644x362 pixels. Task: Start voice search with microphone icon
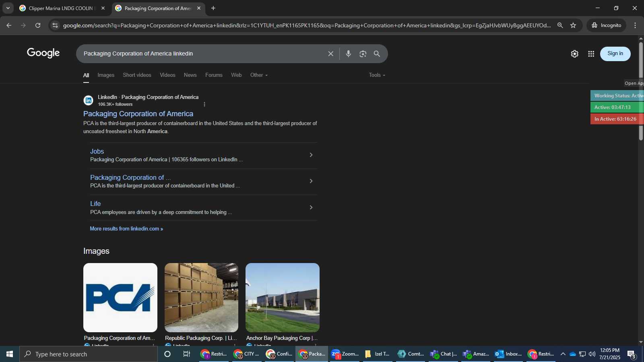(x=349, y=53)
